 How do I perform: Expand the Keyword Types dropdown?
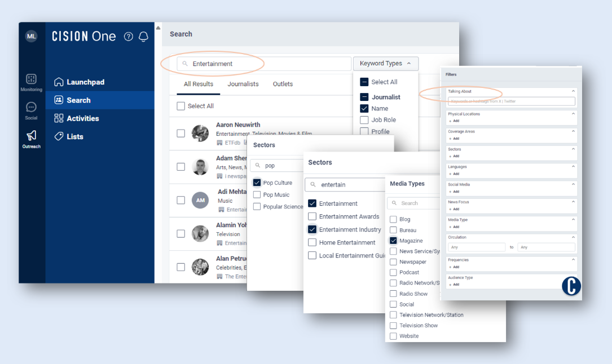pos(386,64)
